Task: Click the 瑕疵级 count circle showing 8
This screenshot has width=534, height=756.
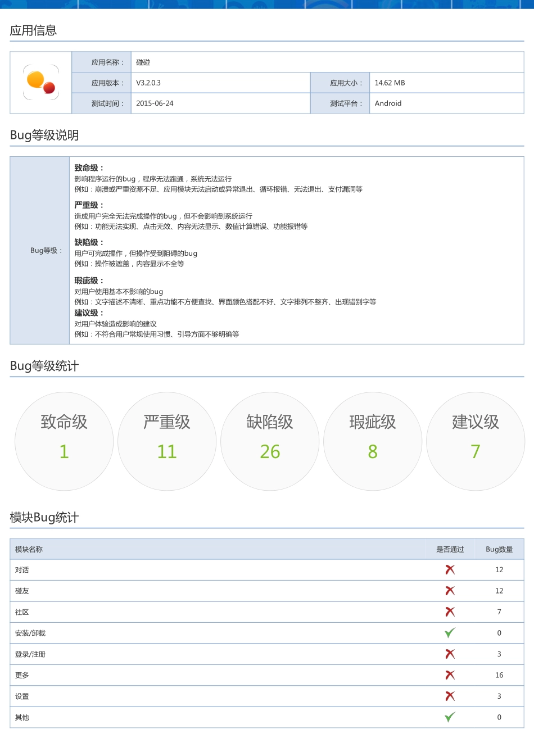Action: tap(373, 441)
